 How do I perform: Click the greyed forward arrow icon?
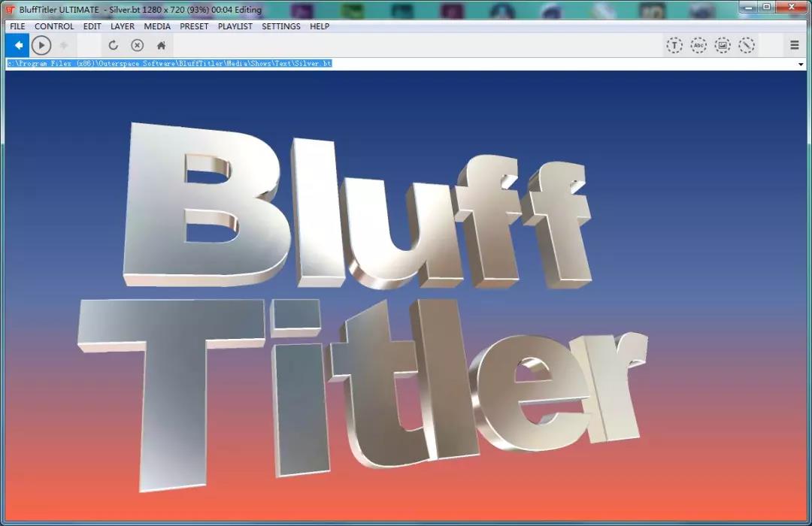pos(64,46)
